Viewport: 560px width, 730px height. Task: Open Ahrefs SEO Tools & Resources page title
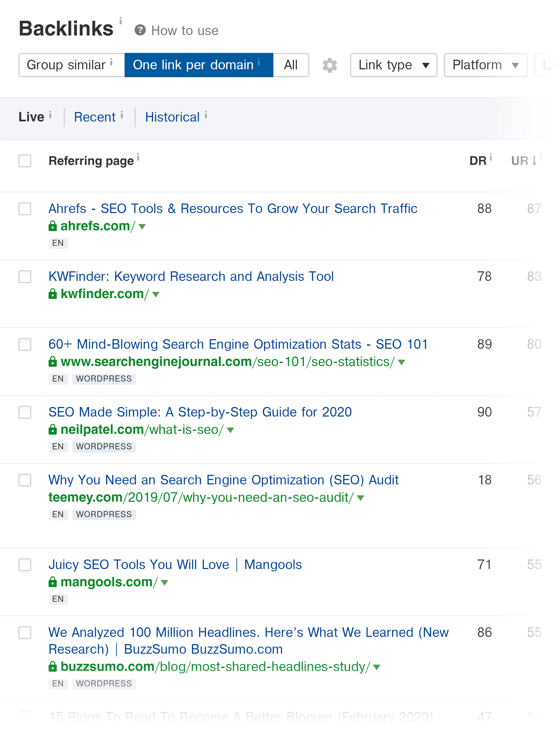(x=233, y=209)
